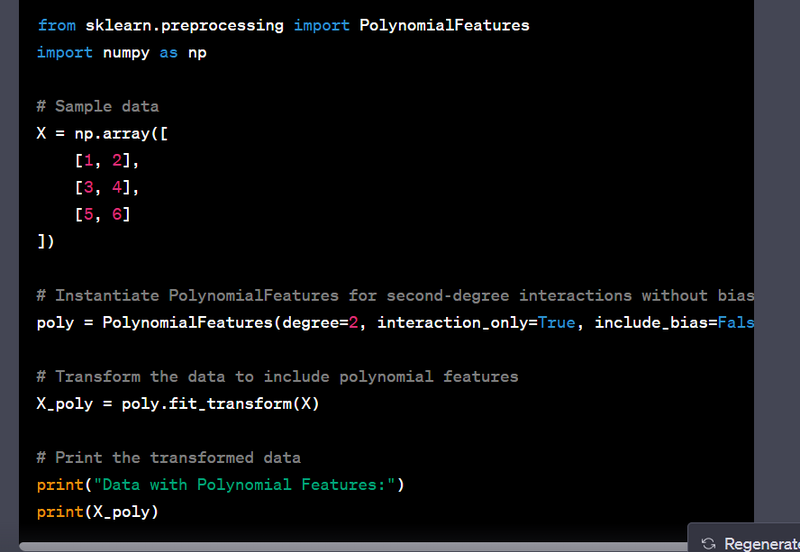Click the horizontal scrollbar under the code
Image resolution: width=800 pixels, height=552 pixels.
(x=350, y=547)
